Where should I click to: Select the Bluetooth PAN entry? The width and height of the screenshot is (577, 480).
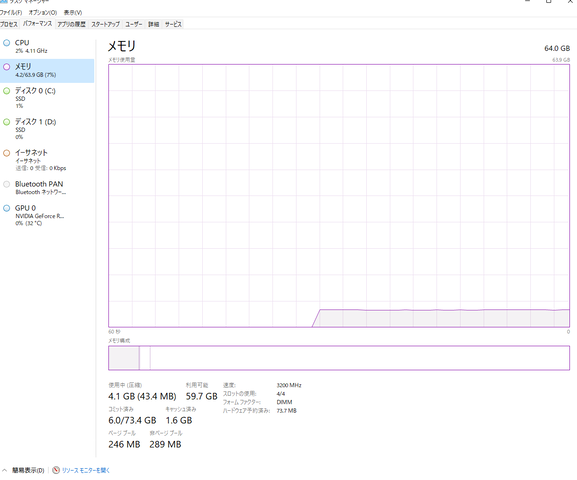[x=47, y=187]
